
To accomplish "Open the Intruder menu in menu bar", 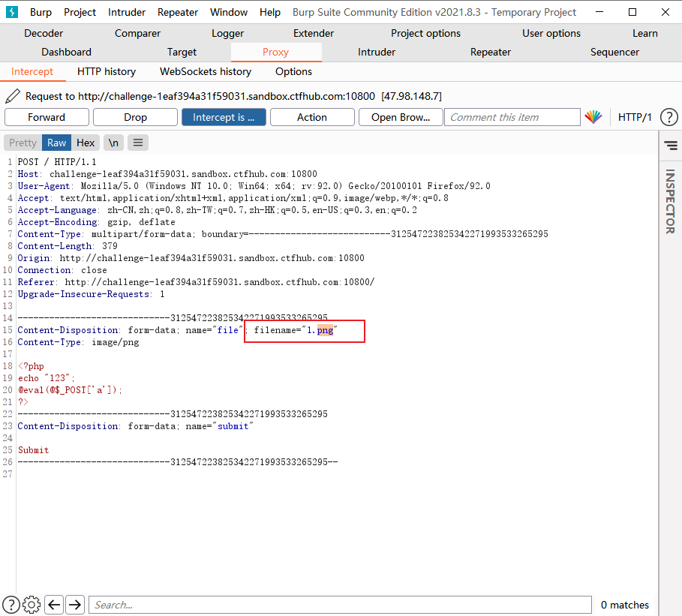I will [x=127, y=12].
